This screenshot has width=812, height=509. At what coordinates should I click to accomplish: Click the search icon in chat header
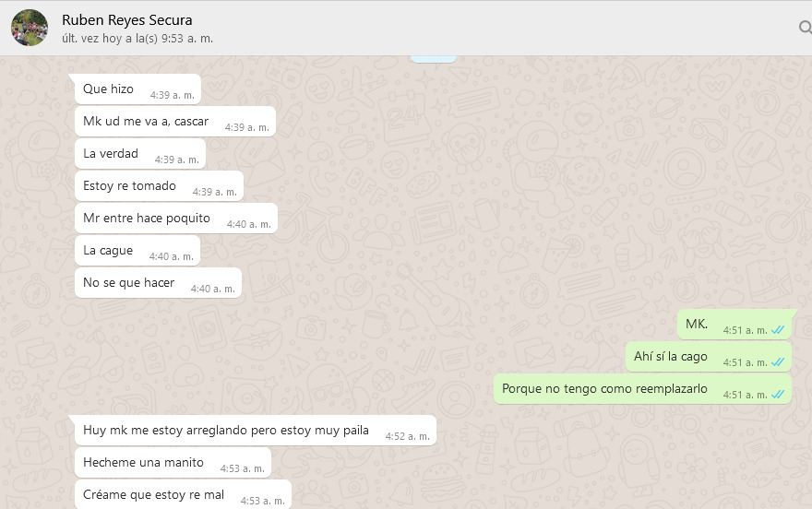806,27
